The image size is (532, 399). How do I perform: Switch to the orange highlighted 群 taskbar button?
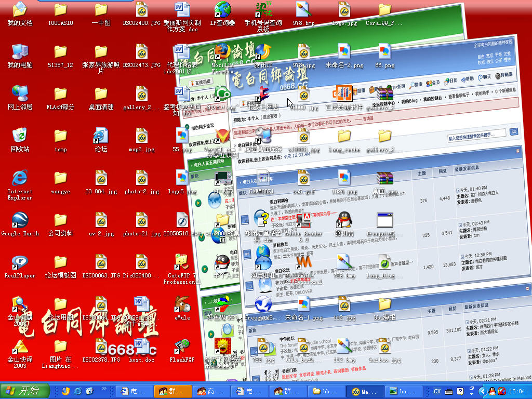click(x=172, y=391)
